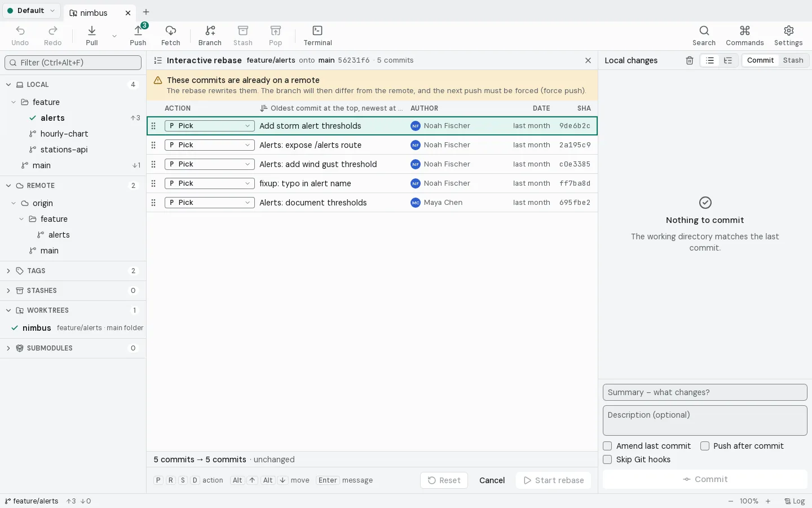Open the Default profile dropdown

31,11
